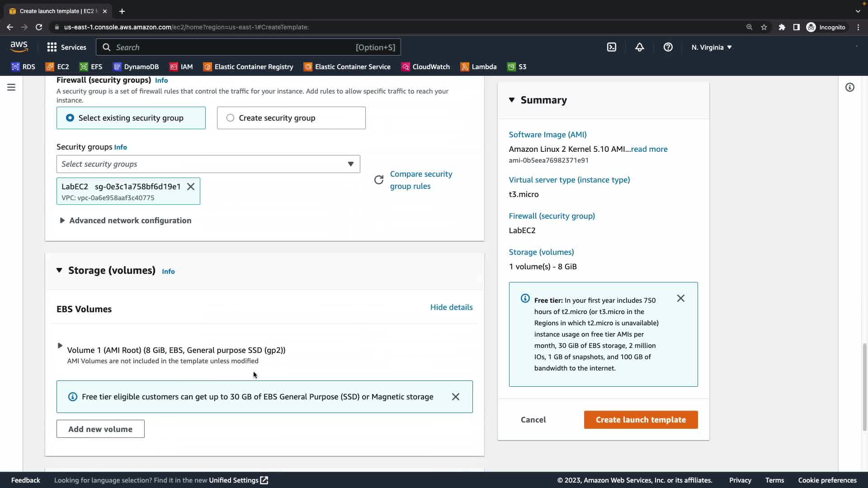Open the Services grid menu
This screenshot has width=868, height=488.
click(66, 47)
